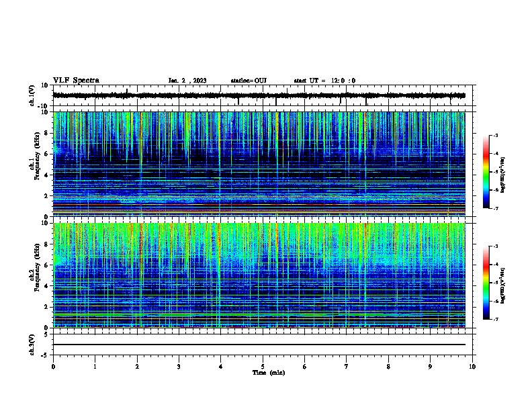Click time axis tick label "5"
The width and height of the screenshot is (532, 411).
click(263, 367)
